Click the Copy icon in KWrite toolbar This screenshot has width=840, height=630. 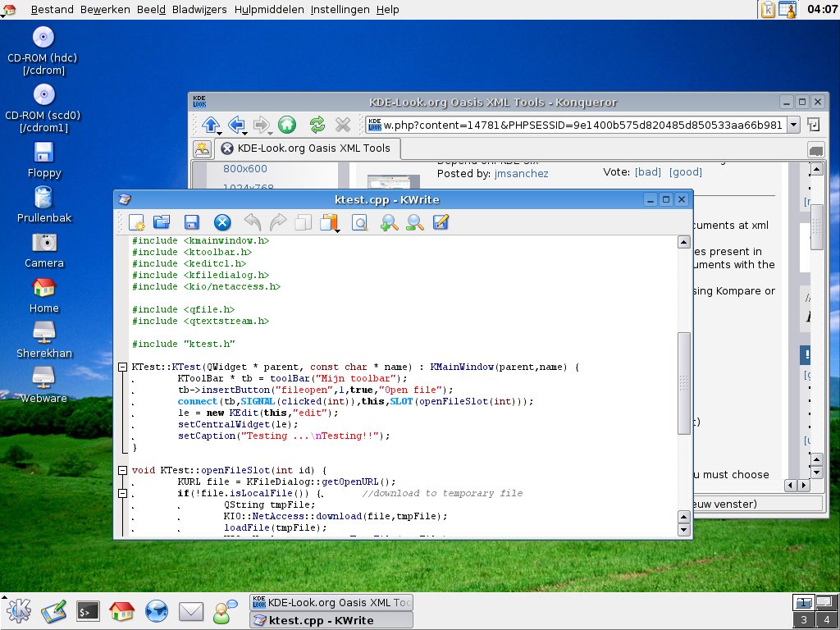[304, 222]
